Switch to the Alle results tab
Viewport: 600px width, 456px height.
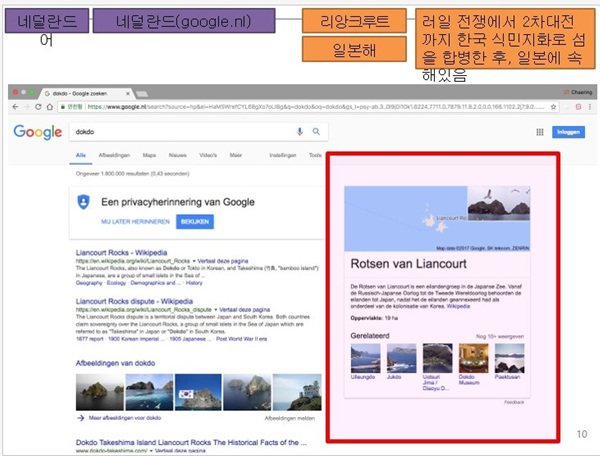(x=81, y=155)
